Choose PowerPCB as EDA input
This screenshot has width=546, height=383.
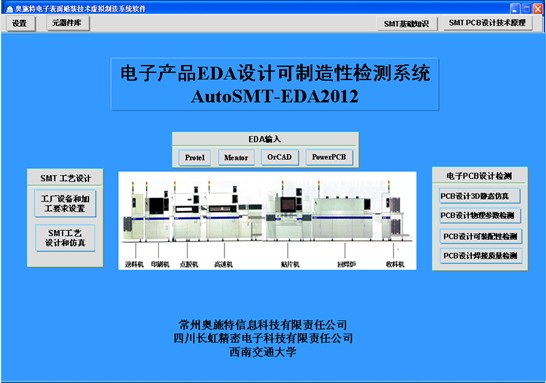[x=329, y=157]
